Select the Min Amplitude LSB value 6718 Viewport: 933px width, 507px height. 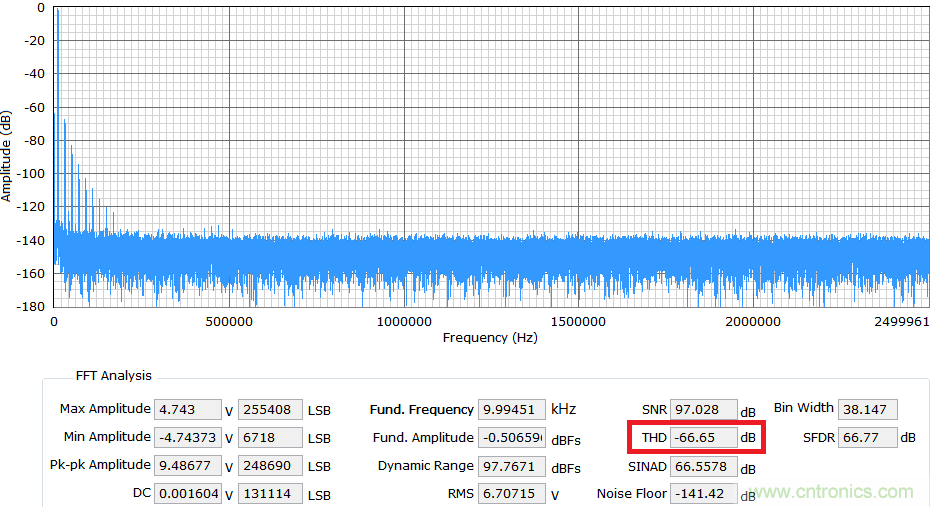click(x=270, y=437)
